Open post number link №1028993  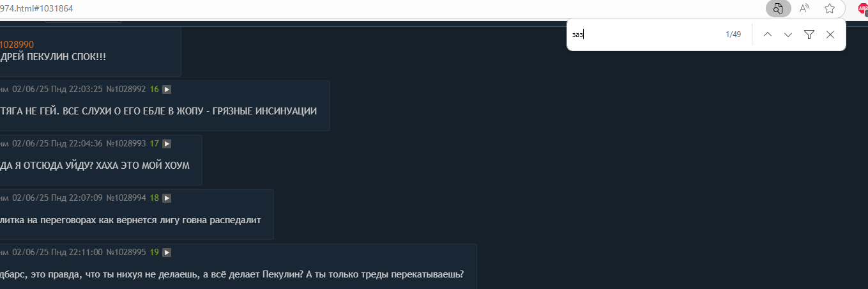[126, 144]
